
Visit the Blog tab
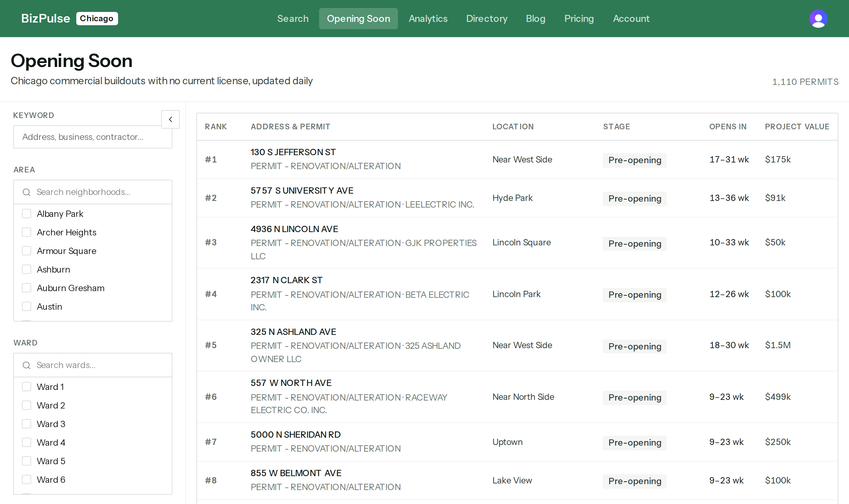[536, 18]
